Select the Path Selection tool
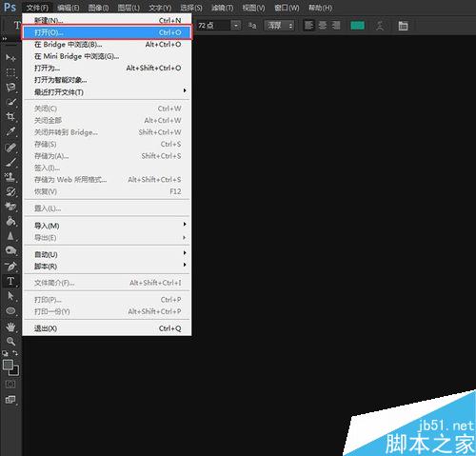The image size is (476, 456). click(x=10, y=296)
